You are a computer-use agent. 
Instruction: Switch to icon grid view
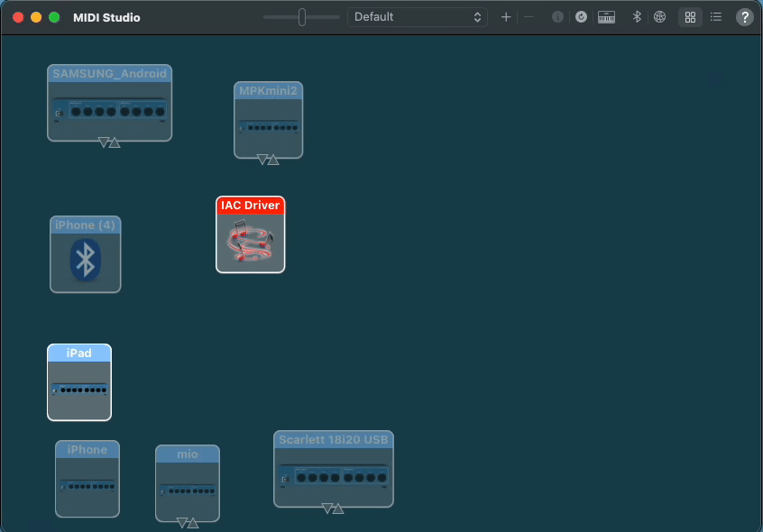tap(690, 17)
